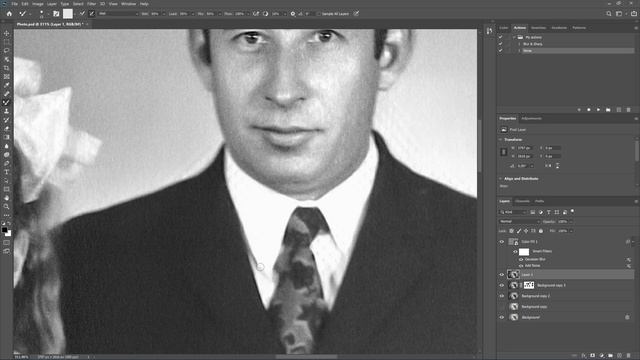This screenshot has width=640, height=360.
Task: Lock all on the selected layer
Action: pyautogui.click(x=541, y=231)
